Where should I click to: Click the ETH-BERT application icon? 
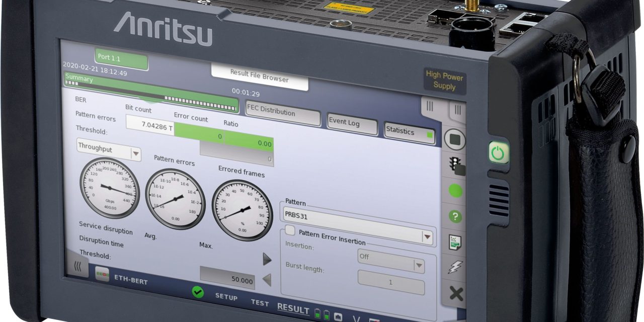click(x=103, y=274)
